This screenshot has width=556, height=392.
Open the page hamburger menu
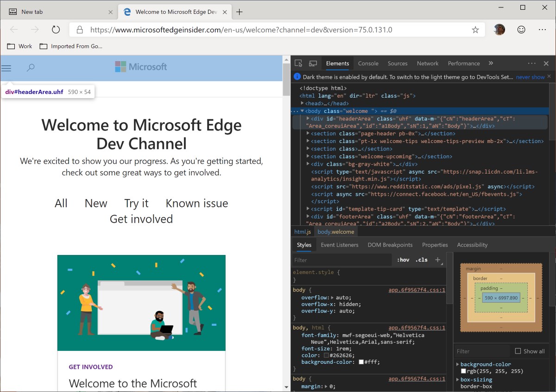(6, 68)
